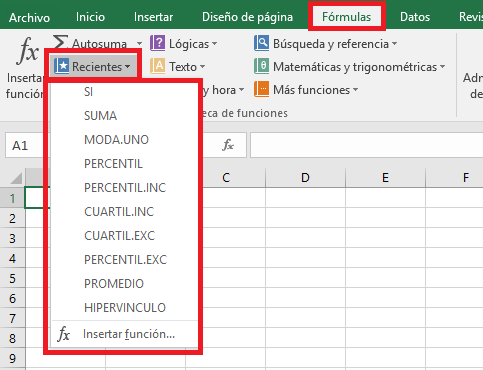Click inside the formula bar field

pyautogui.click(x=366, y=145)
